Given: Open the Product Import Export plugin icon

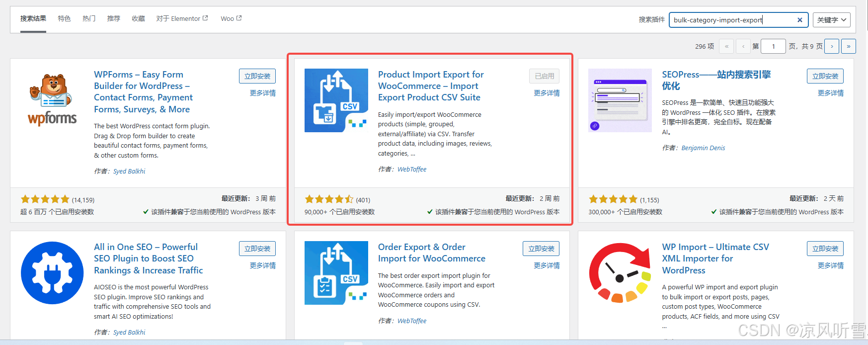Looking at the screenshot, I should tap(336, 100).
